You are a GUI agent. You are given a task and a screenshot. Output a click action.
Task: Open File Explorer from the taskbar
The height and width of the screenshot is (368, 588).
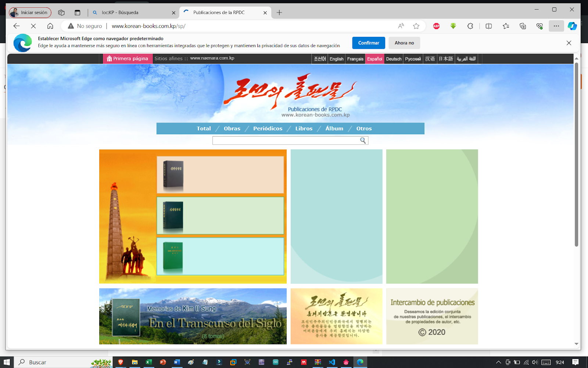(x=135, y=362)
